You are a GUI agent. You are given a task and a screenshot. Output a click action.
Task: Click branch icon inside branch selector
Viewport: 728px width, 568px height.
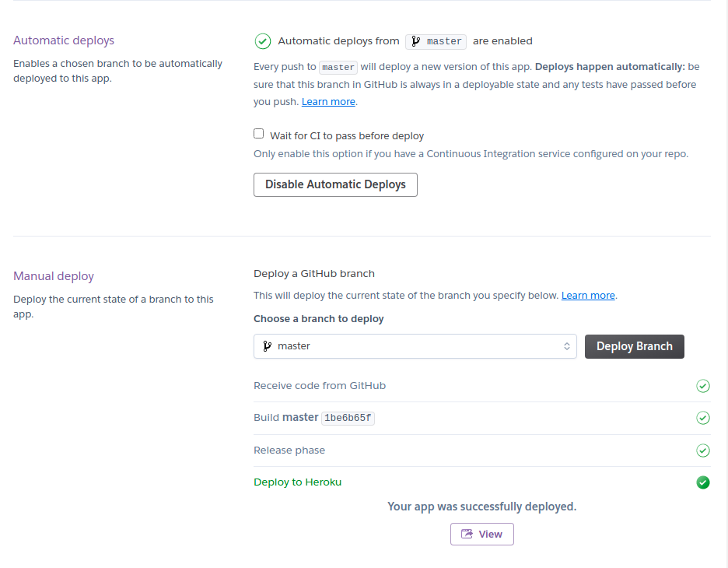[x=267, y=346]
